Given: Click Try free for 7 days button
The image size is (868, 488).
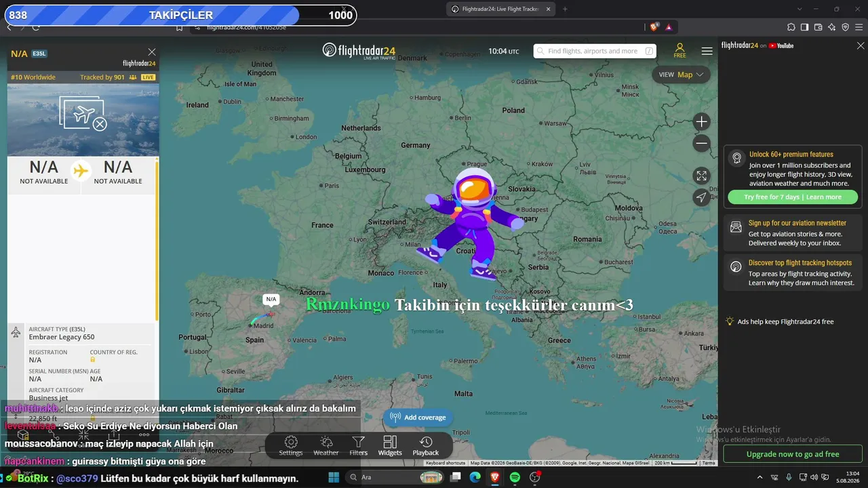Looking at the screenshot, I should pos(793,197).
